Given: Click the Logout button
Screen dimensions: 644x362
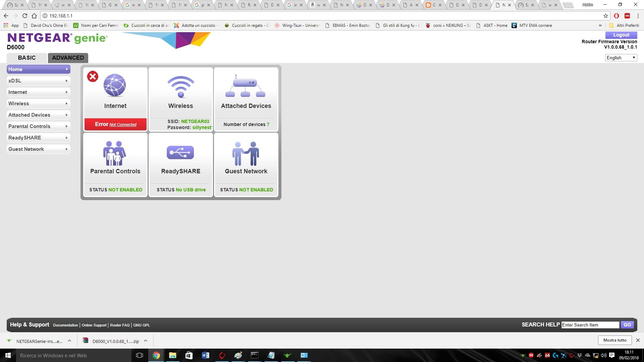Looking at the screenshot, I should pyautogui.click(x=621, y=35).
